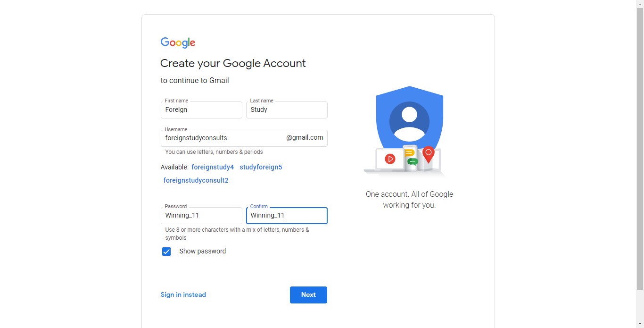644x328 pixels.
Task: Click the Last name input field
Action: tap(287, 110)
